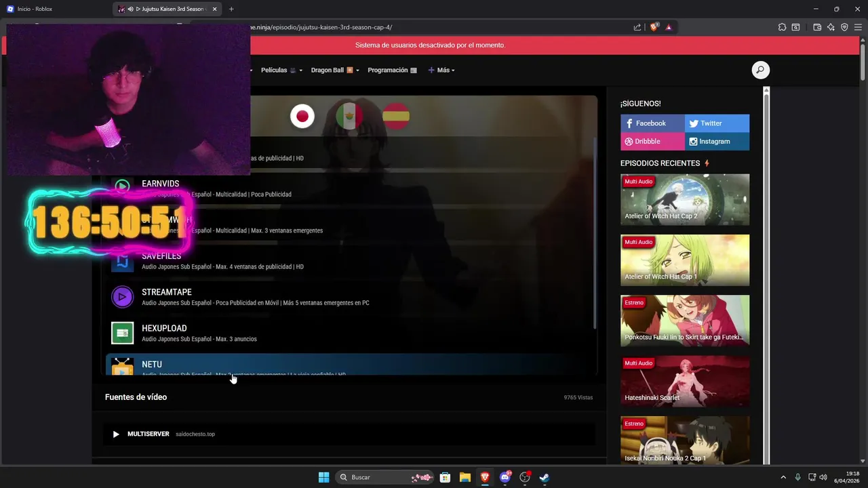Select the Japanese flag audio option
868x488 pixels.
coord(302,116)
